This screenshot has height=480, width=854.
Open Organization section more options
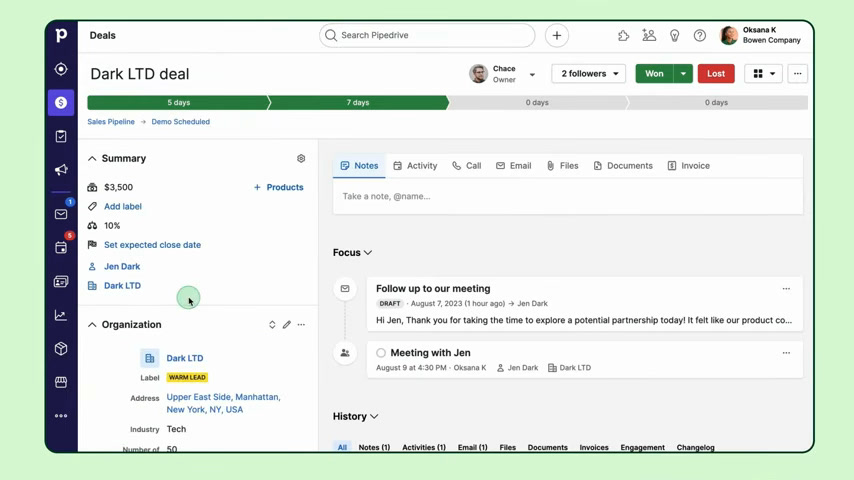301,325
